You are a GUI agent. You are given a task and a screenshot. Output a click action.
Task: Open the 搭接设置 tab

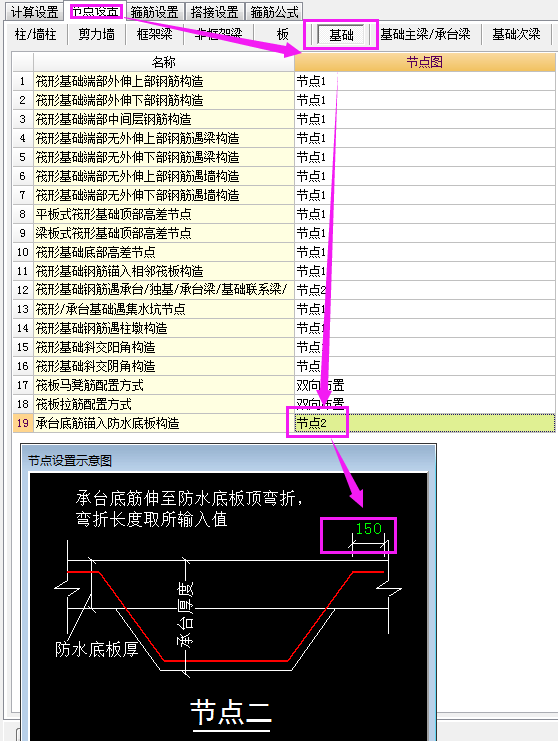pos(215,12)
